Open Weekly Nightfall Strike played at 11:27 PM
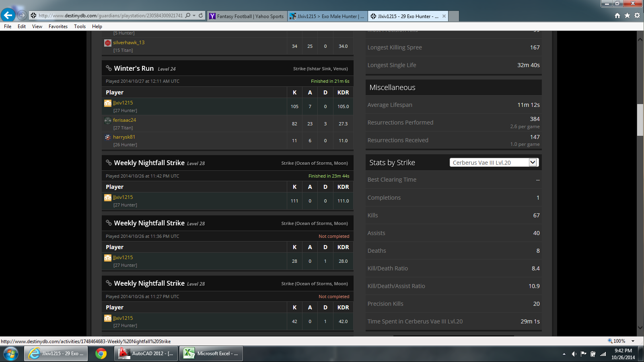The image size is (644, 362). tap(149, 283)
